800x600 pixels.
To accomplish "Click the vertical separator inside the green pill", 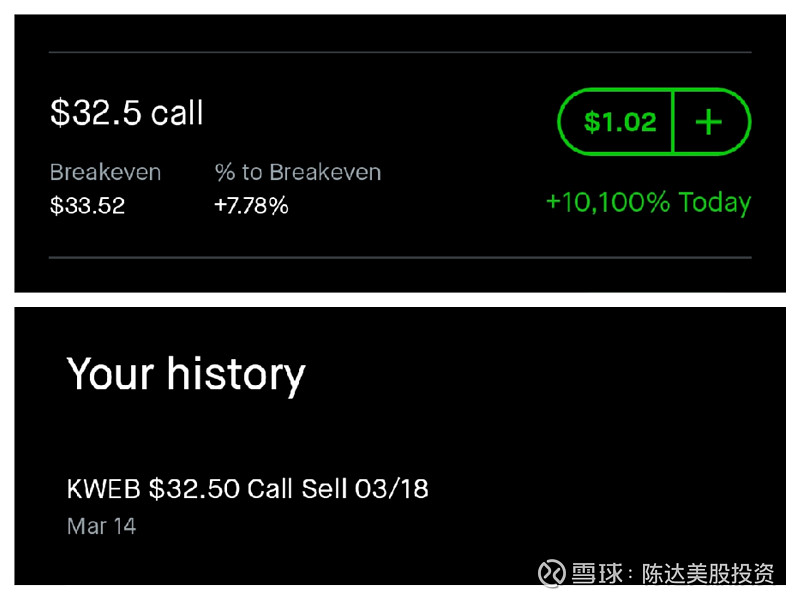I will (x=673, y=122).
